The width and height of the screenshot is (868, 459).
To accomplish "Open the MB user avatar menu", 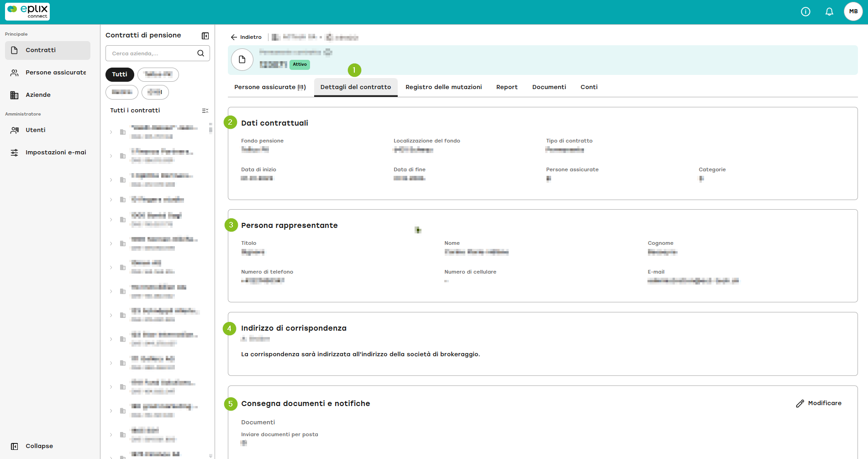I will tap(853, 12).
